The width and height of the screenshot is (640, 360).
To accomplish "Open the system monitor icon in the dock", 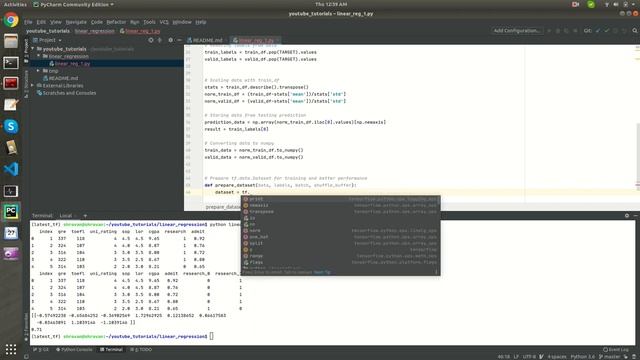I will click(11, 191).
